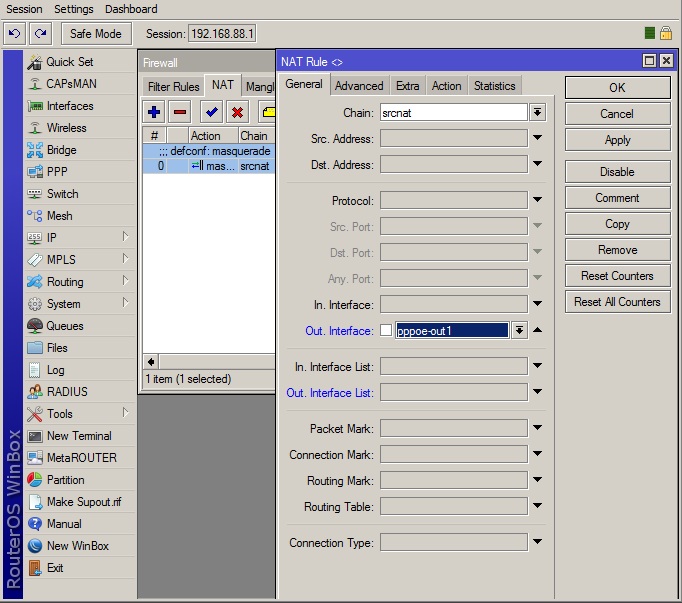Launch New WinBox from sidebar

(x=79, y=546)
